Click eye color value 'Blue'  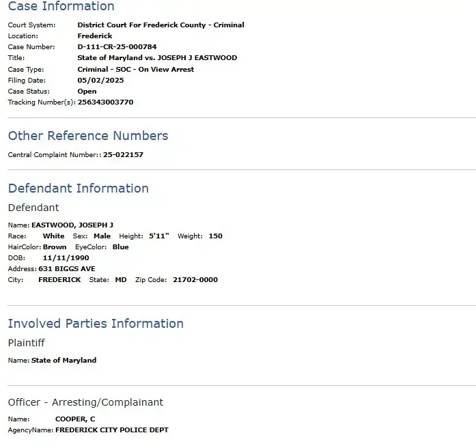coord(120,247)
